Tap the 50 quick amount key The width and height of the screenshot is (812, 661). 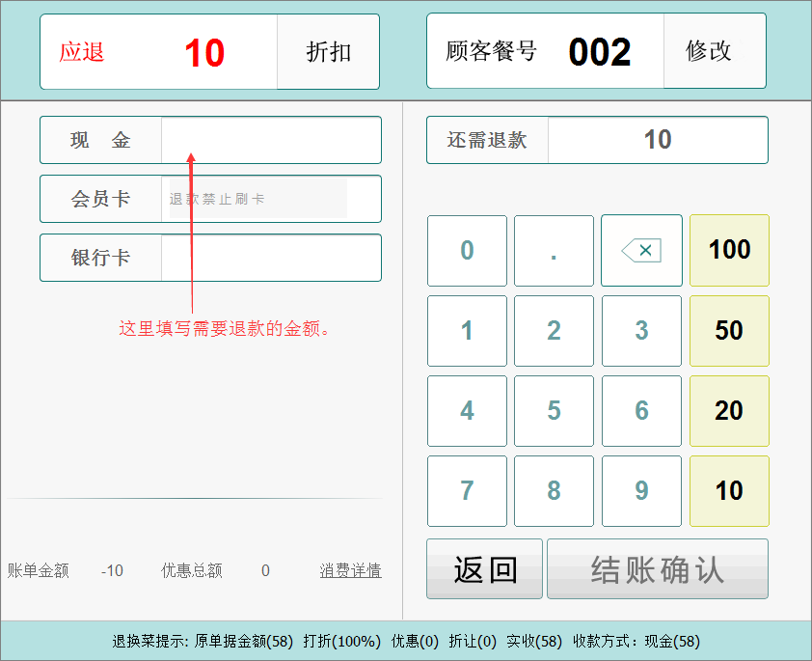(729, 331)
